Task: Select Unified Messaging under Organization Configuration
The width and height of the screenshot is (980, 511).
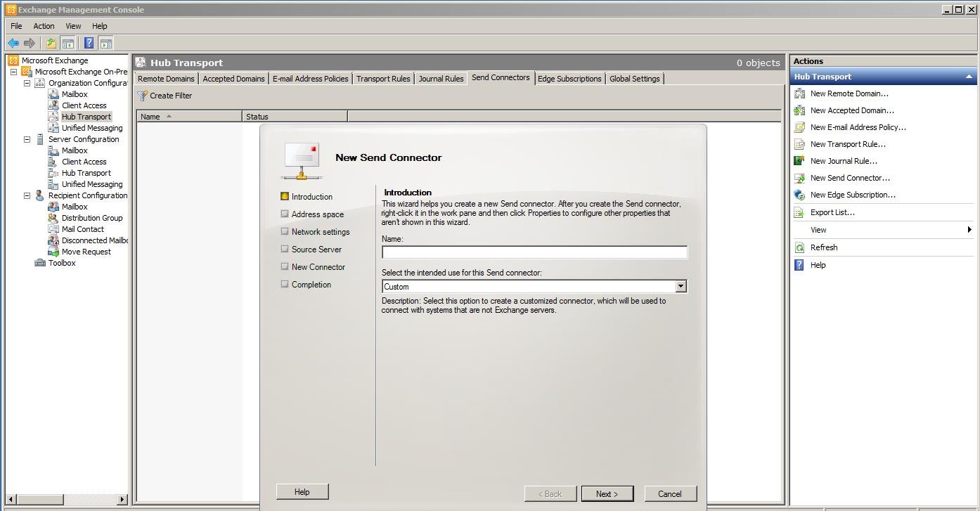Action: coord(92,128)
